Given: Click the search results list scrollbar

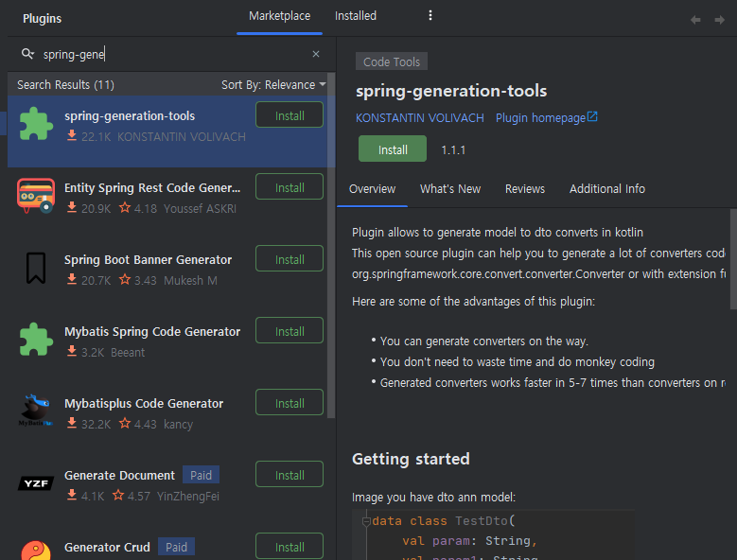Looking at the screenshot, I should [331, 244].
